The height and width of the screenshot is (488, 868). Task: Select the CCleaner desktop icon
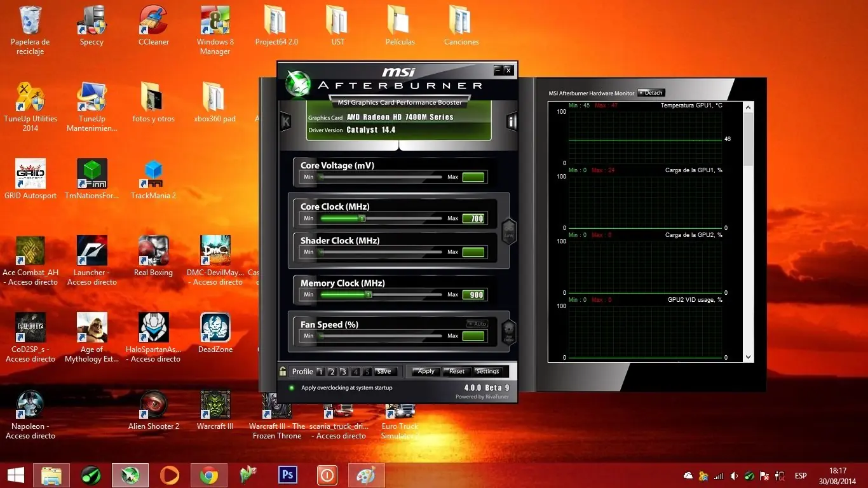point(154,25)
